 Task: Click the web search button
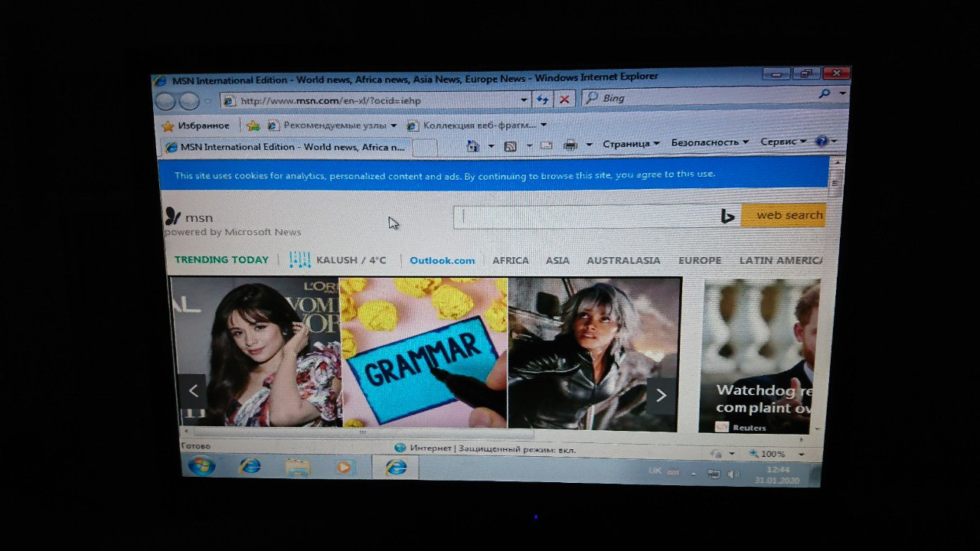point(783,215)
